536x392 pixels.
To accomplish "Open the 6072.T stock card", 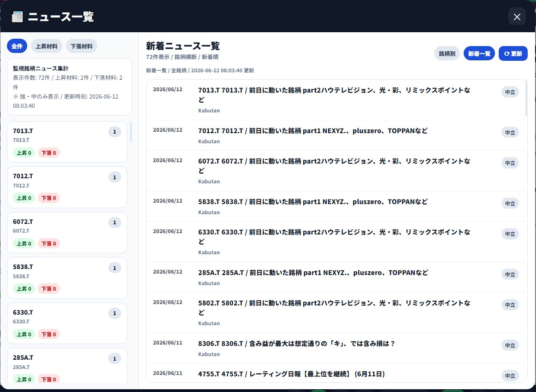I will tap(67, 233).
